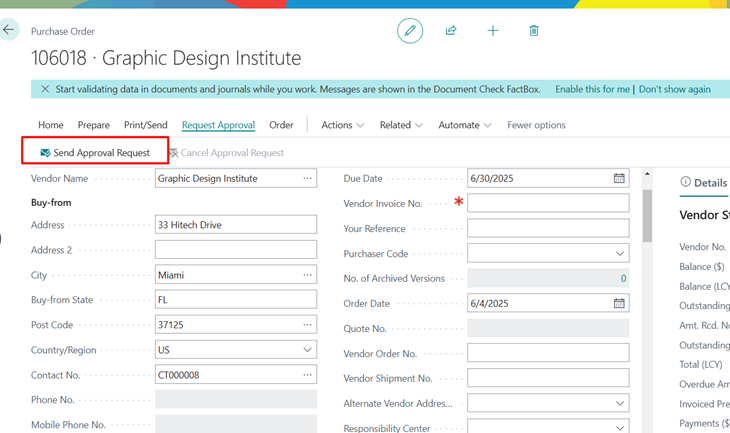Expand the Related menu
Image resolution: width=730 pixels, height=433 pixels.
401,125
